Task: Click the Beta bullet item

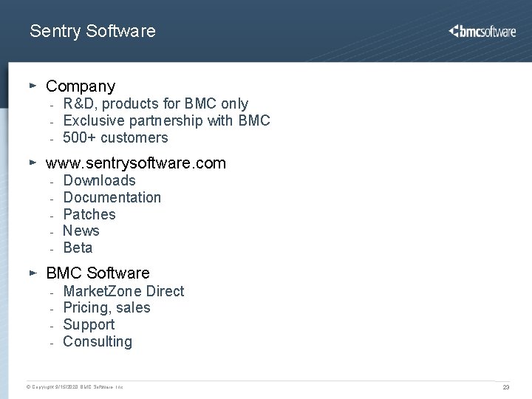Action: coord(78,248)
